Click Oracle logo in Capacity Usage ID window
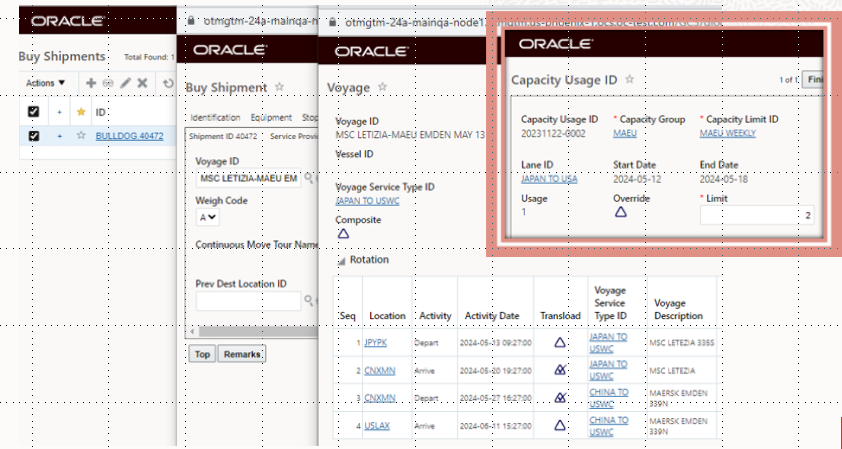The width and height of the screenshot is (842, 449). 556,44
